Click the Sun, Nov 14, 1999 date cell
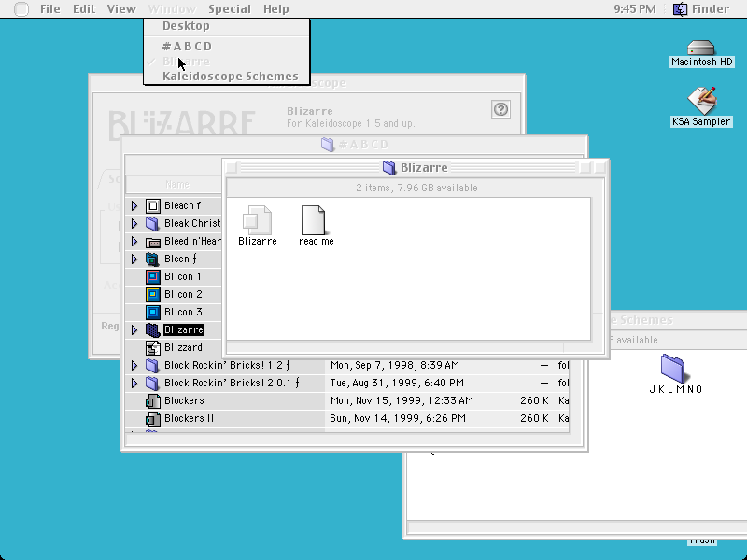Image resolution: width=747 pixels, height=560 pixels. point(398,418)
